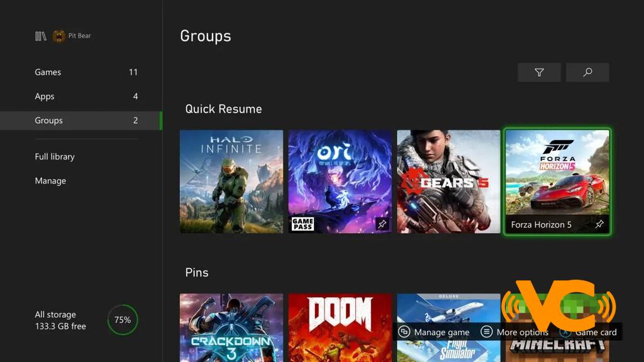Viewport: 644px width, 362px height.
Task: Click pin icon on Forza Horizon 5 tile
Action: [x=599, y=224]
